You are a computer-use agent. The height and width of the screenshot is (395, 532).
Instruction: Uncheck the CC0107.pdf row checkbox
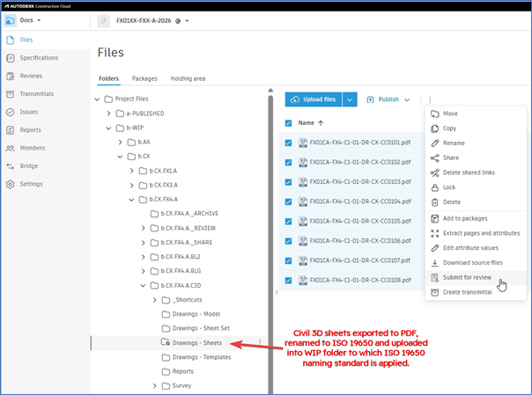point(288,260)
